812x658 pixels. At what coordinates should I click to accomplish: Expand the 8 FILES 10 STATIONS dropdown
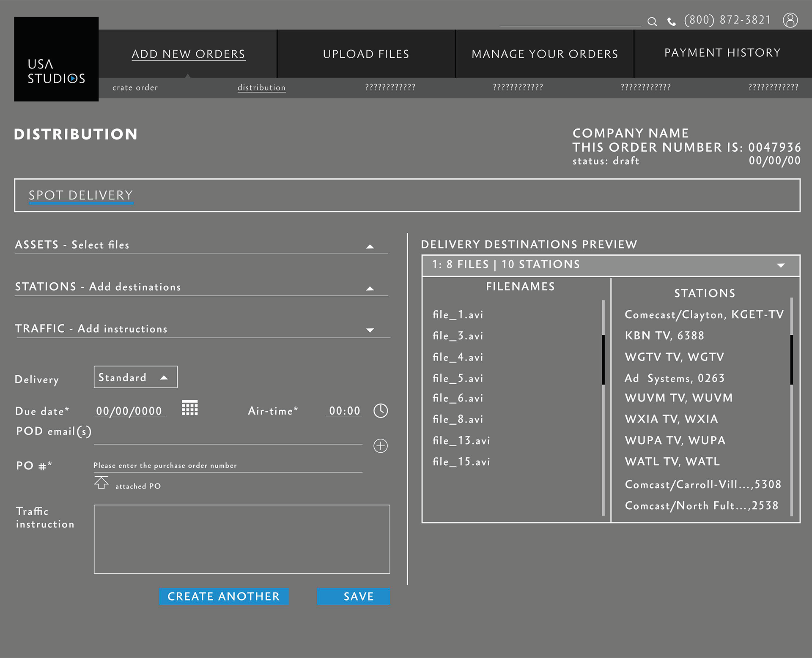pos(781,265)
